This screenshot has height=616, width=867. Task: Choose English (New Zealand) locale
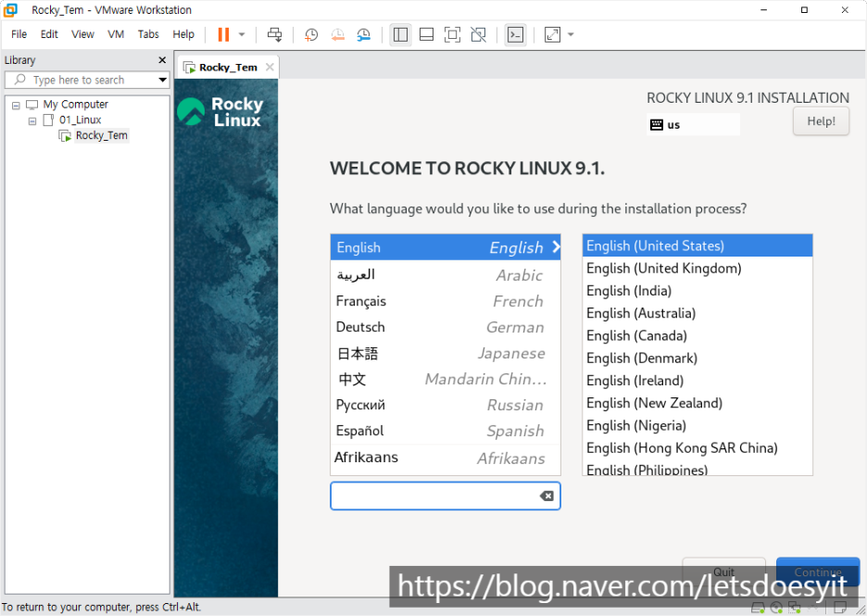point(697,403)
